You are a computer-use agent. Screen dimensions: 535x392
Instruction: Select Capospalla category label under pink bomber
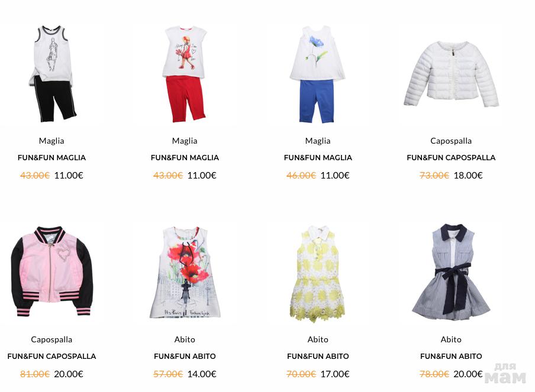(51, 339)
